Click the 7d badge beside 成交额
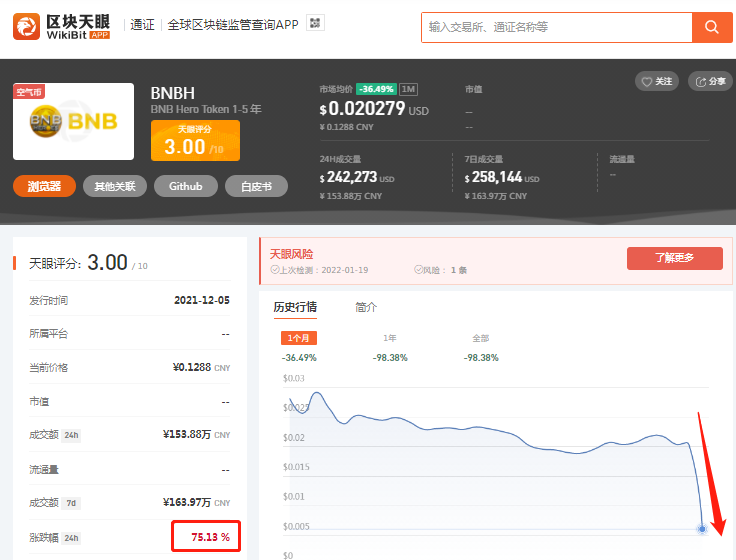The height and width of the screenshot is (560, 736). click(70, 501)
